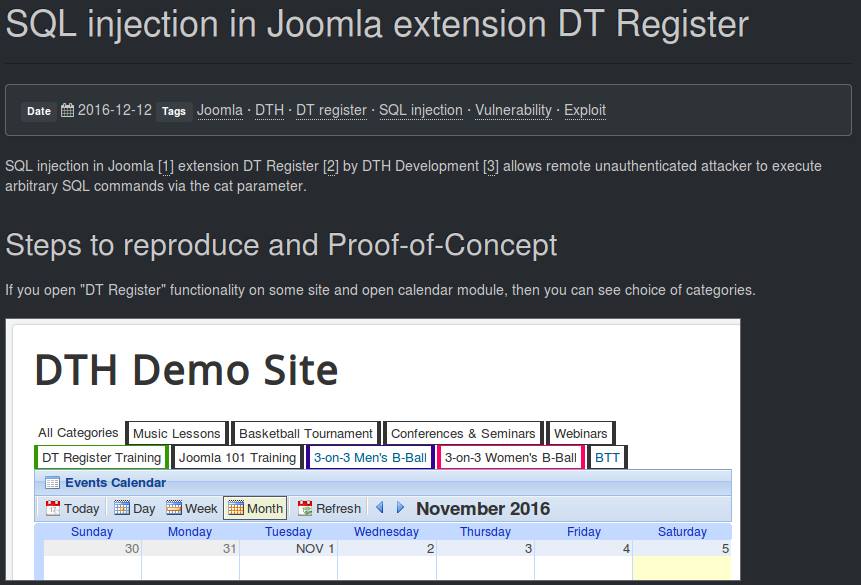Image resolution: width=861 pixels, height=585 pixels.
Task: Switch calendar to Week view label
Action: (x=201, y=509)
